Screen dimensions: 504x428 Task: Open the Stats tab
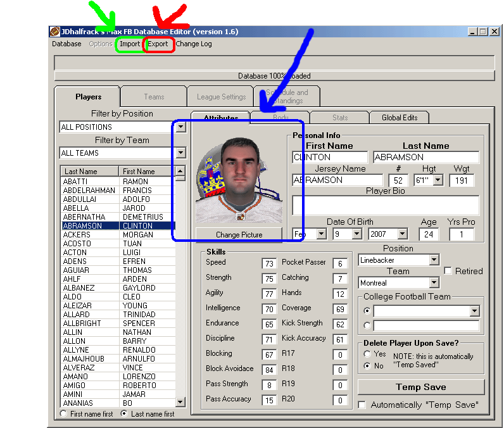pyautogui.click(x=340, y=118)
